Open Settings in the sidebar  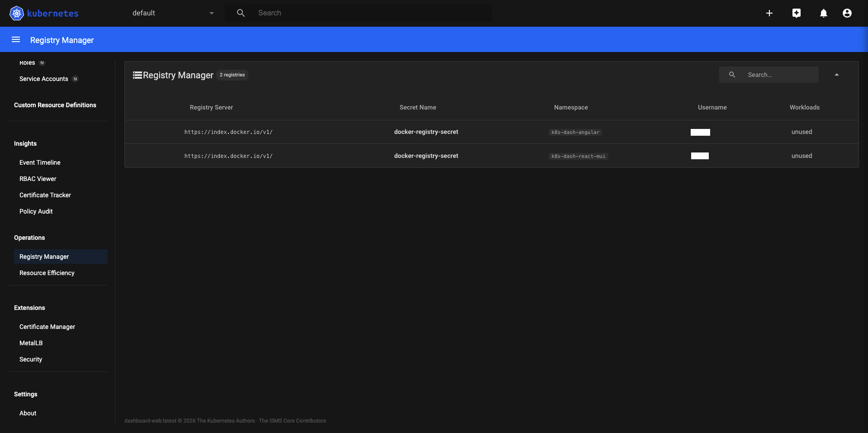[x=26, y=394]
